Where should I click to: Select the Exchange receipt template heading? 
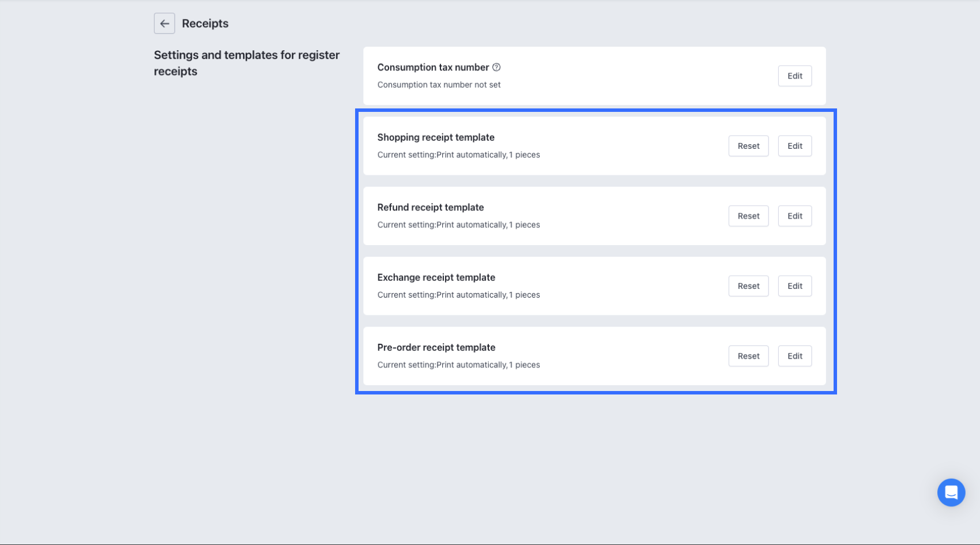click(436, 277)
